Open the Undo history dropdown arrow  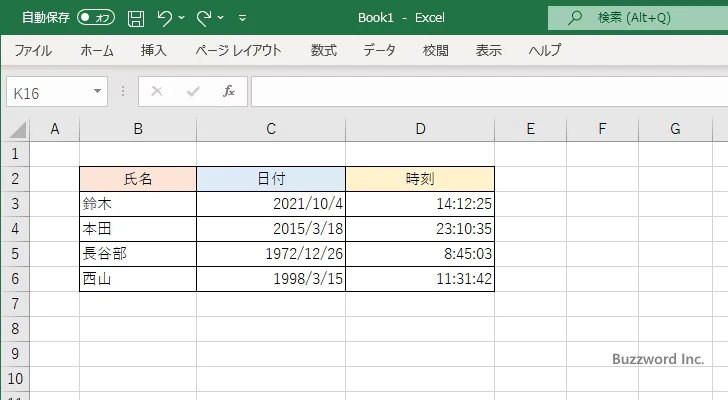click(182, 18)
